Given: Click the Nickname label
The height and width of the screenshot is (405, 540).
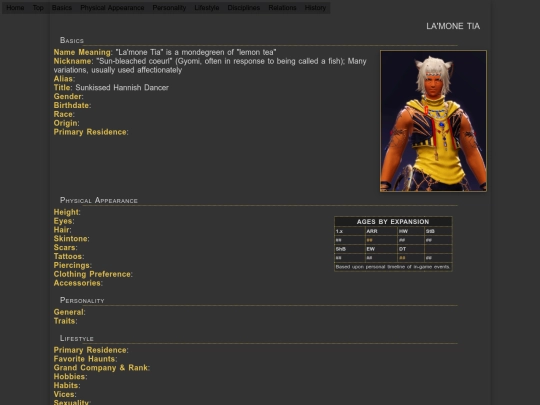Looking at the screenshot, I should (73, 61).
